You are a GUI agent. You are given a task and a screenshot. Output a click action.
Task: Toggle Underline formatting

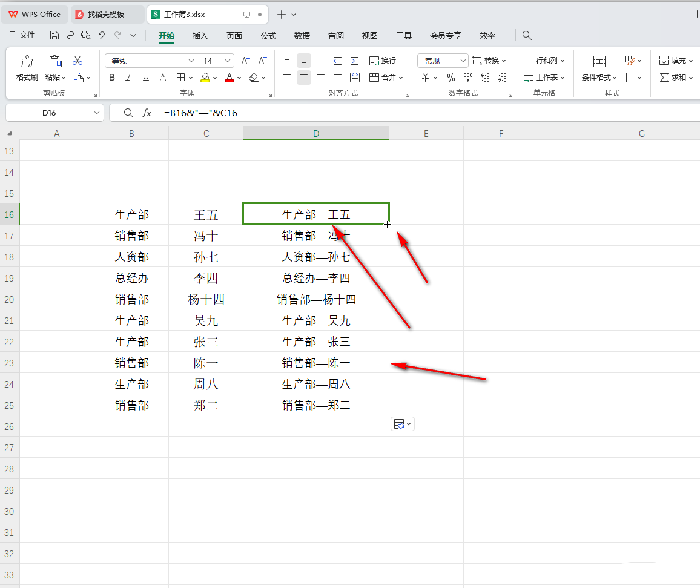pyautogui.click(x=146, y=78)
